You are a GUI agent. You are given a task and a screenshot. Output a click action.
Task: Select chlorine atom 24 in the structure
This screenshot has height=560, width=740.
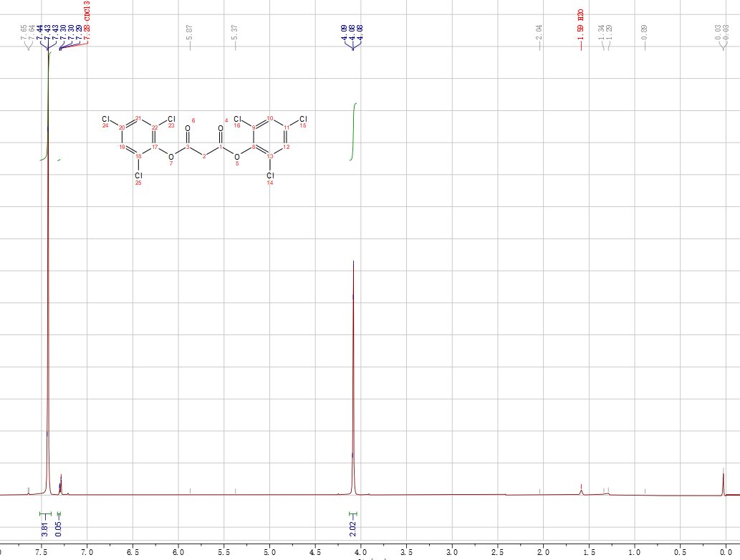tap(105, 119)
